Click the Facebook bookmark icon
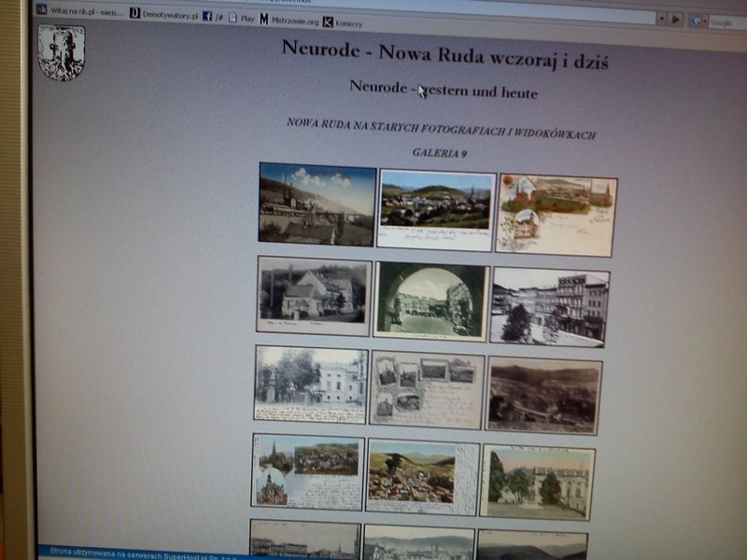 pos(207,16)
